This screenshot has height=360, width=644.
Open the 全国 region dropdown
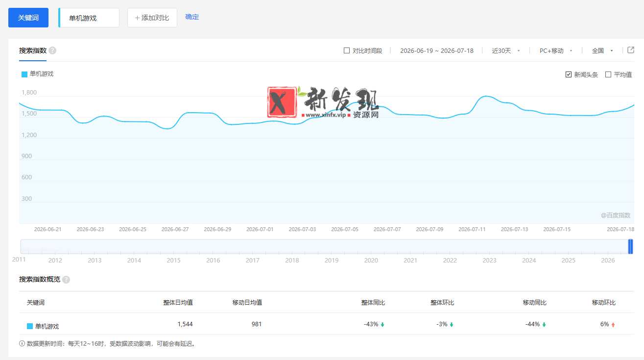pyautogui.click(x=602, y=50)
